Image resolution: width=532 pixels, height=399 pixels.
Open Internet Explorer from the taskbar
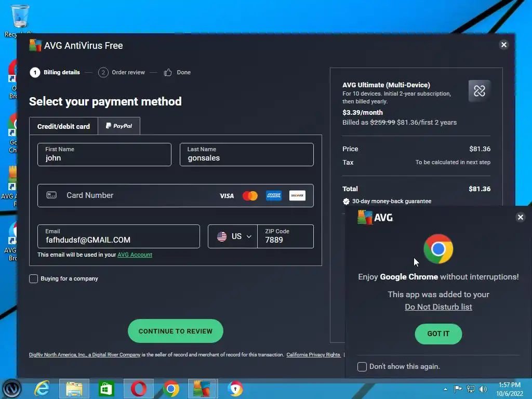tap(43, 389)
